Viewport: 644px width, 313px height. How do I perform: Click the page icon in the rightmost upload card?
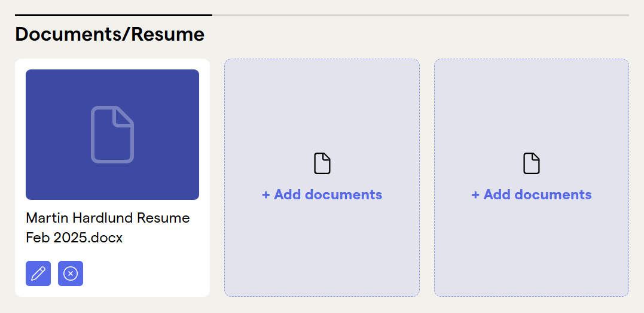(x=532, y=164)
